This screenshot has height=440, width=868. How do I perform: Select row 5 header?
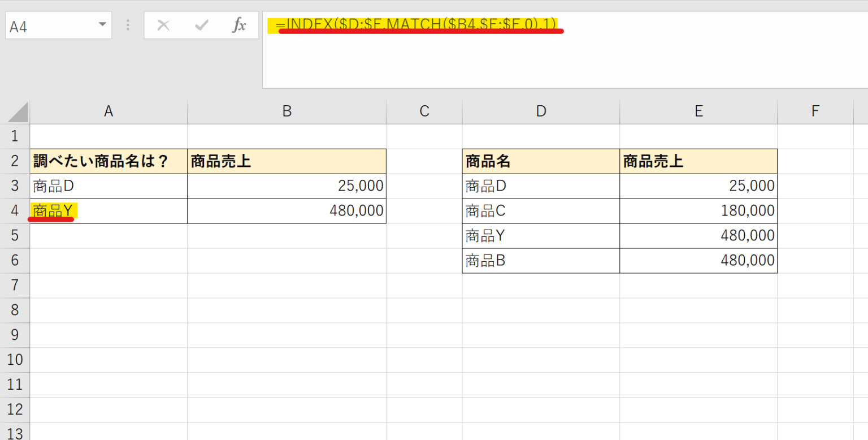pyautogui.click(x=15, y=236)
